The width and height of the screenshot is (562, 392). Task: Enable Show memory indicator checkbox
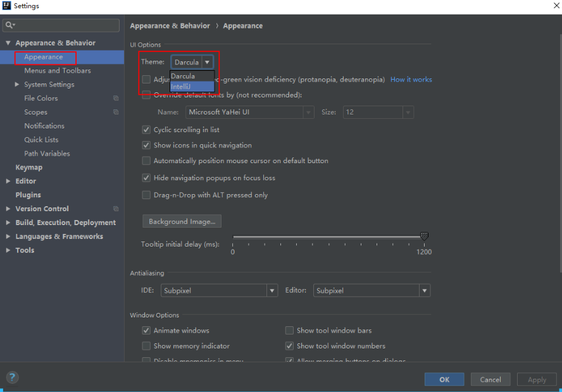146,346
